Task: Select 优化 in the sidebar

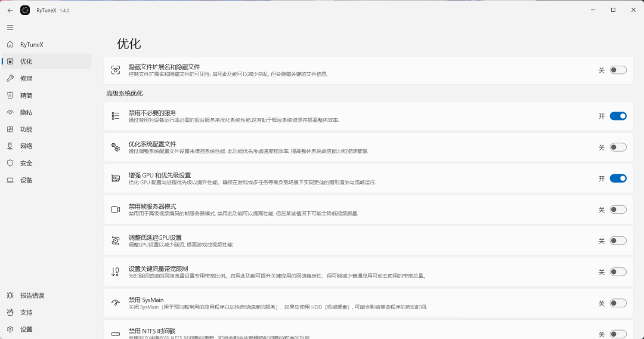Action: [x=47, y=61]
